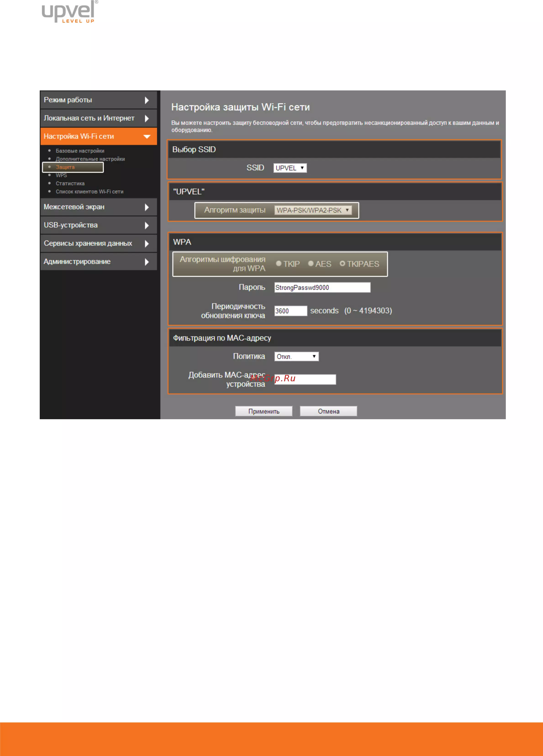Expand Локальная сеть и Интернет arrow
This screenshot has width=543, height=756.
[147, 118]
